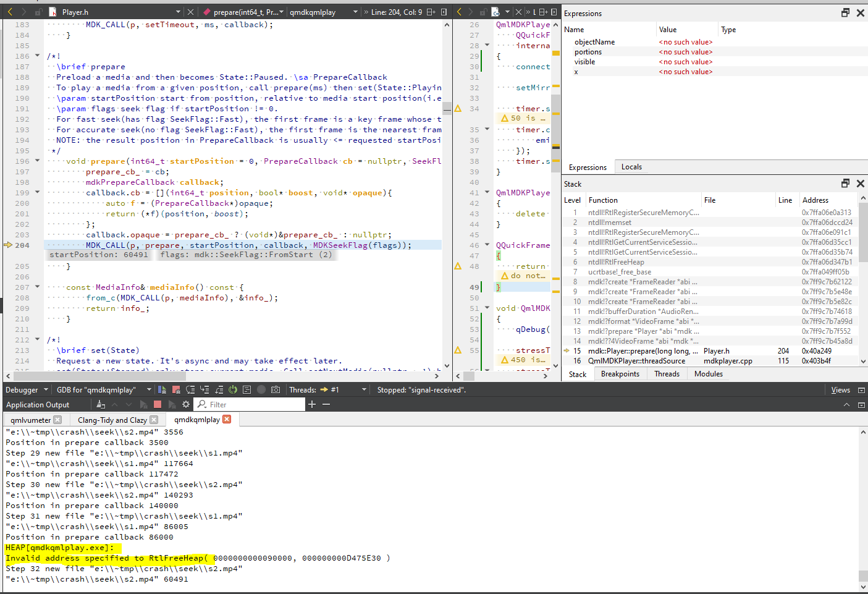Click the Step Over icon
Viewport: 868px width, 594px height.
point(190,389)
